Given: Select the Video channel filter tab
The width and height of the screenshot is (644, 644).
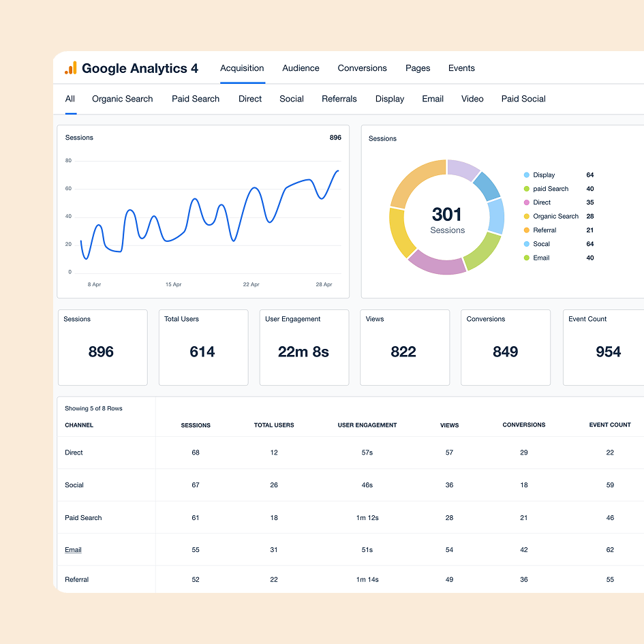Looking at the screenshot, I should 472,99.
